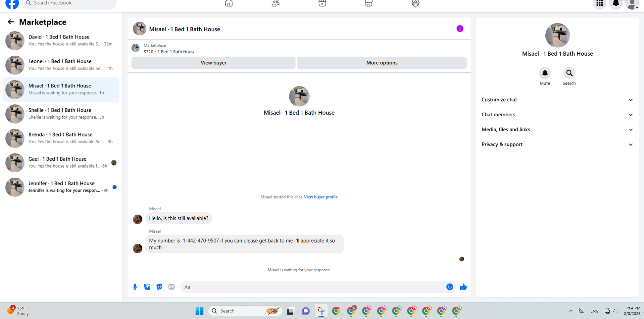Open Gael's 1 Bed 1 Bath House chat

[x=61, y=162]
